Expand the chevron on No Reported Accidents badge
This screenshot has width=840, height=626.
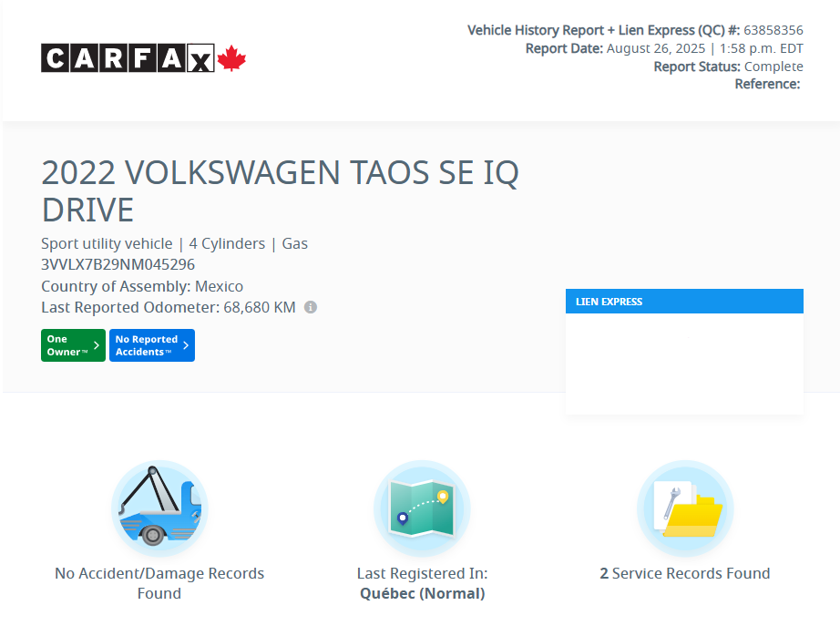pos(186,345)
